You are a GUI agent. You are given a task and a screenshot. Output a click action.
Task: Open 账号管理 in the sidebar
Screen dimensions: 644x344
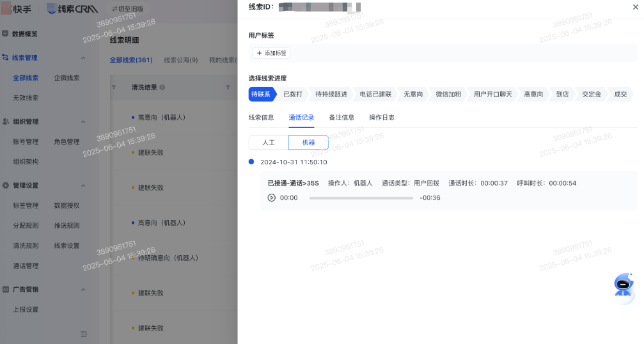(x=26, y=141)
